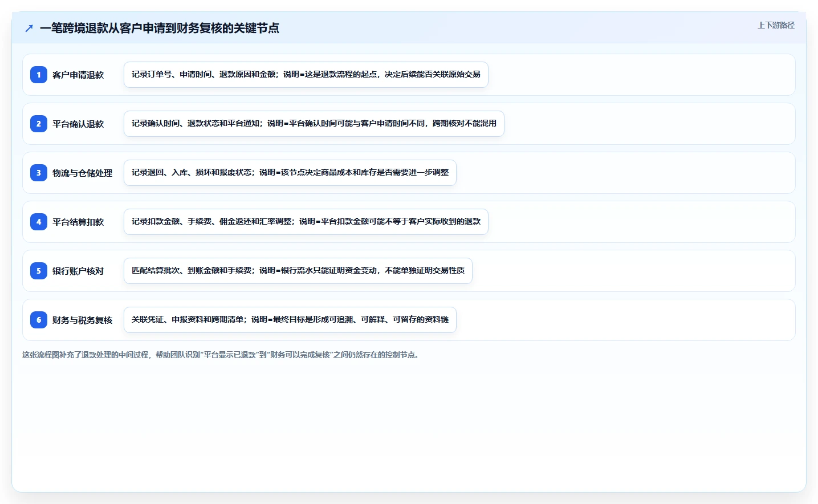The width and height of the screenshot is (818, 504).
Task: Click step number 1 badge
Action: [x=39, y=75]
